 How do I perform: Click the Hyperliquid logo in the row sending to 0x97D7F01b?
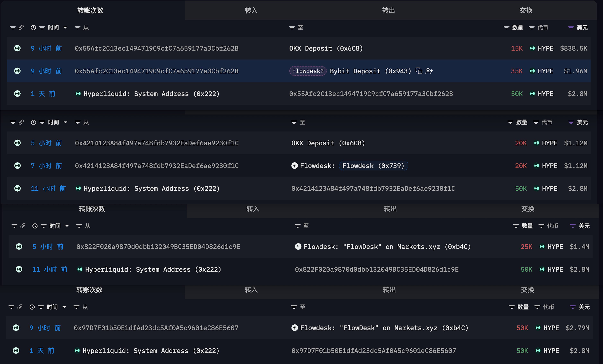(77, 351)
